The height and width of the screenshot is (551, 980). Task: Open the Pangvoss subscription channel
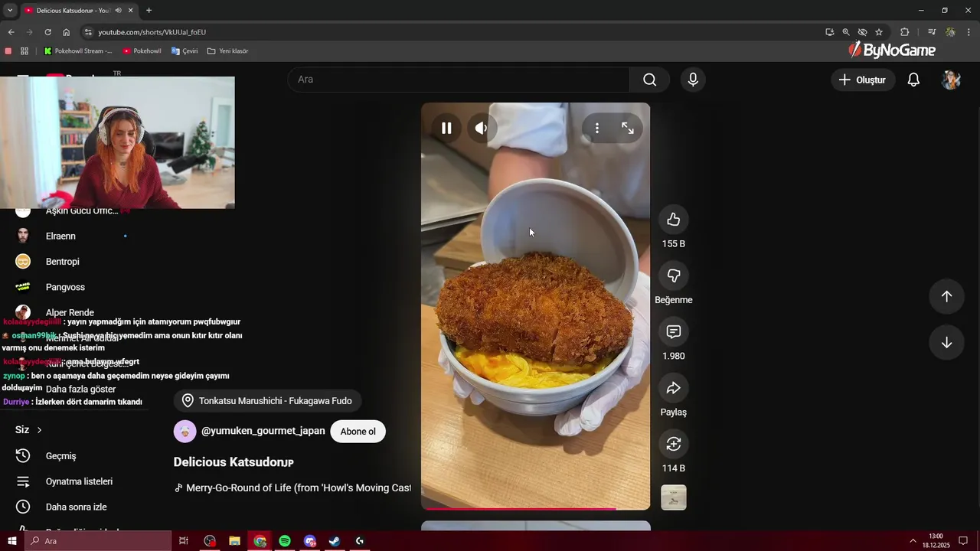point(65,287)
